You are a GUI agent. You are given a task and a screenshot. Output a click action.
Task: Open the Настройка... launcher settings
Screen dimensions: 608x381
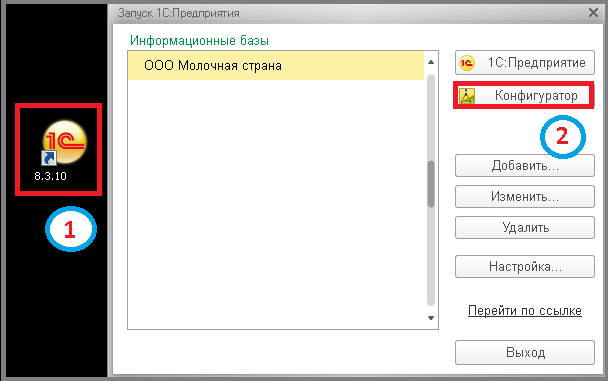pyautogui.click(x=525, y=266)
